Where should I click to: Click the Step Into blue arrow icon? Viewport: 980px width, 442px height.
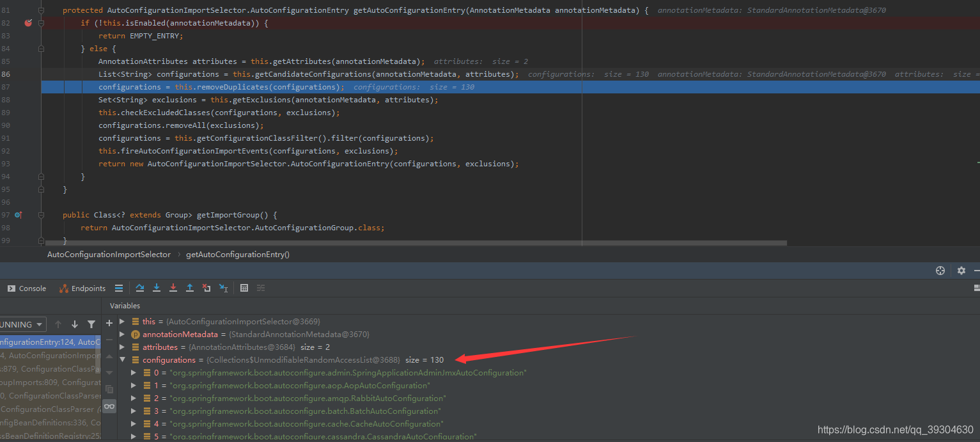[157, 288]
